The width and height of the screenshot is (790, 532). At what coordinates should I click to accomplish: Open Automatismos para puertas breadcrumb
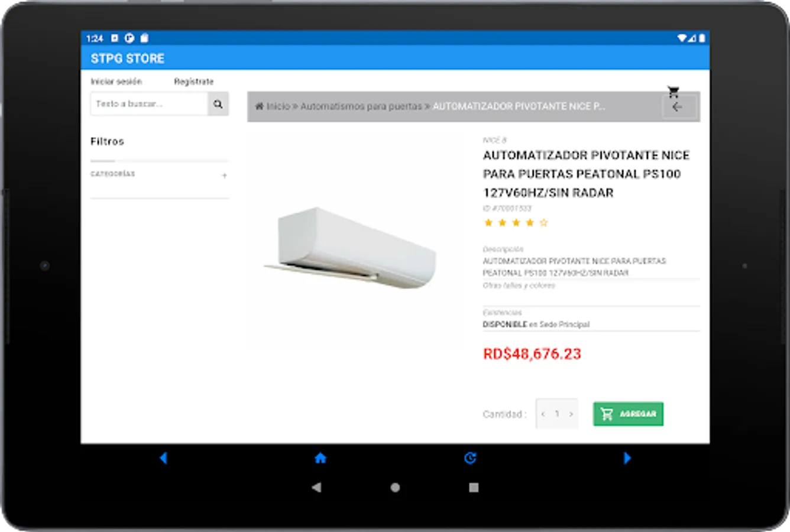click(361, 106)
